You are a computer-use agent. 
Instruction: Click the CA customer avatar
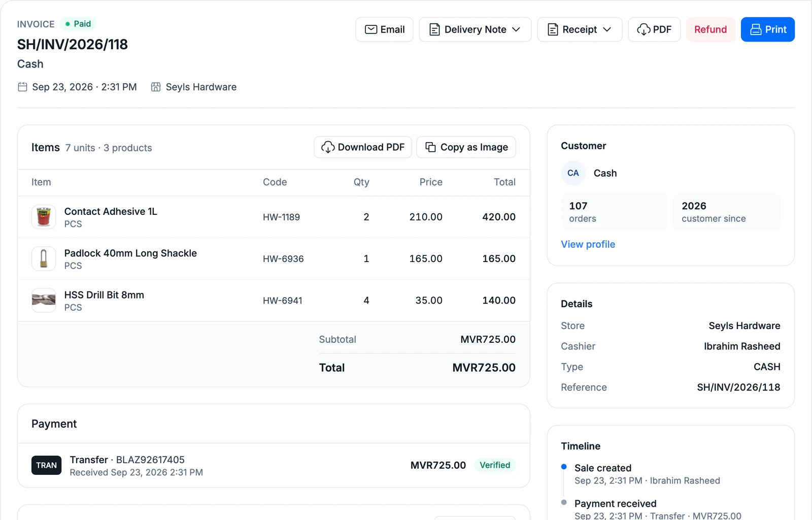tap(573, 173)
